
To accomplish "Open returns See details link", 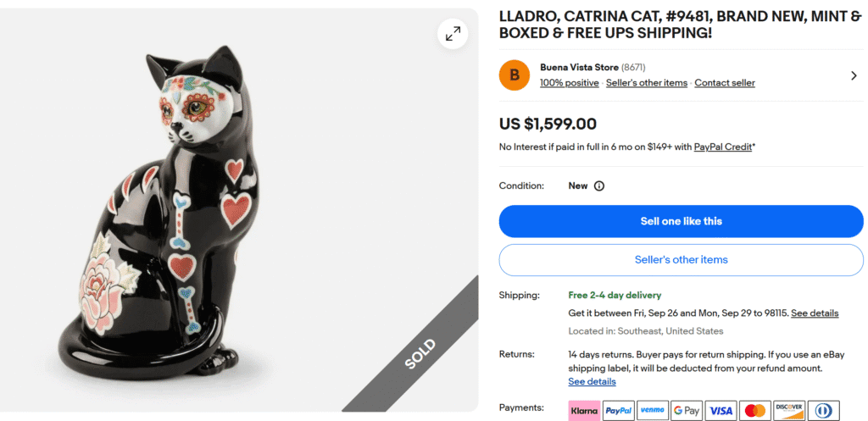I will (592, 382).
